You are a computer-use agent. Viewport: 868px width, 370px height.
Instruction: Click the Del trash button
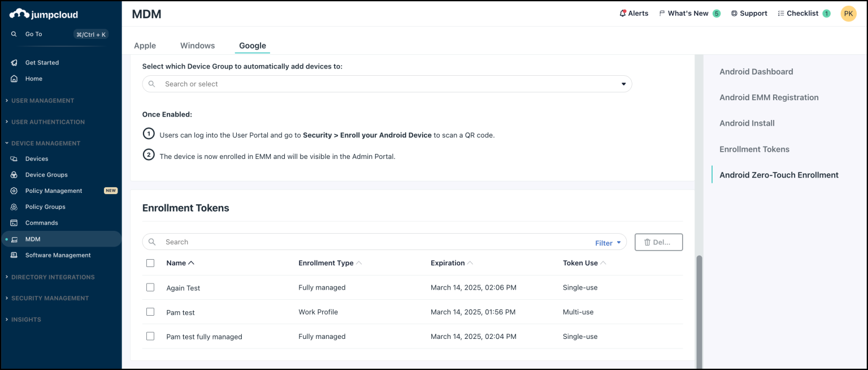[658, 242]
